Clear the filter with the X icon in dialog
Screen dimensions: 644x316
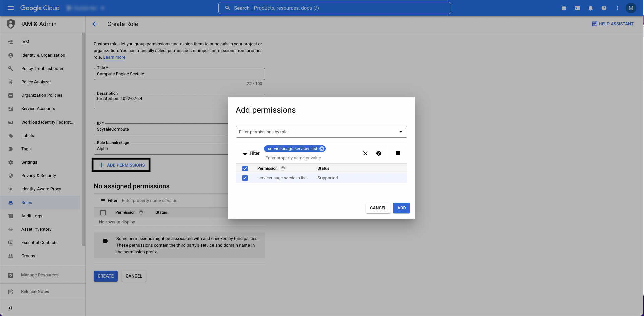pos(365,153)
